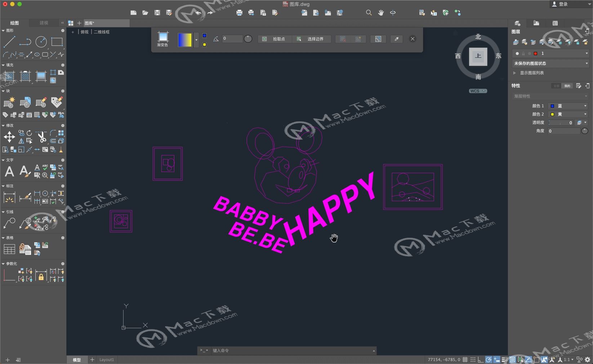
Task: Select the Polyline tool
Action: [x=25, y=42]
